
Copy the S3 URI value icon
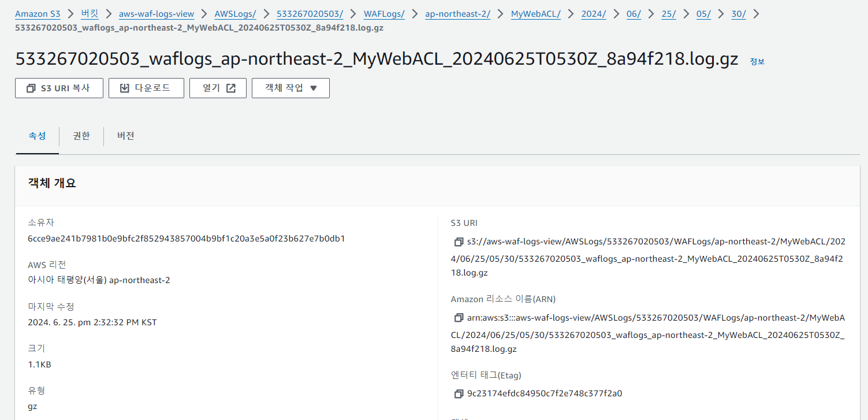pos(459,241)
